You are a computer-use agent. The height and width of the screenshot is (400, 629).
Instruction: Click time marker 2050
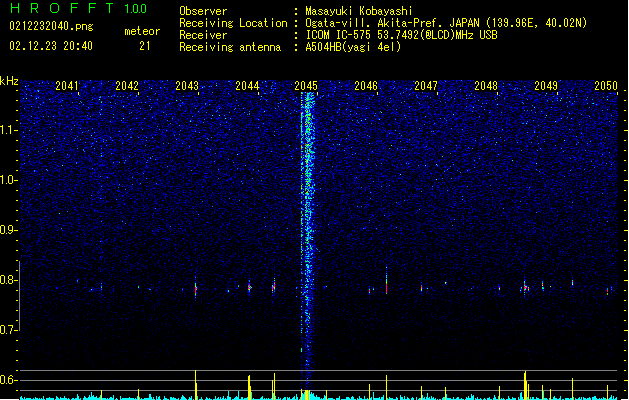[x=606, y=86]
